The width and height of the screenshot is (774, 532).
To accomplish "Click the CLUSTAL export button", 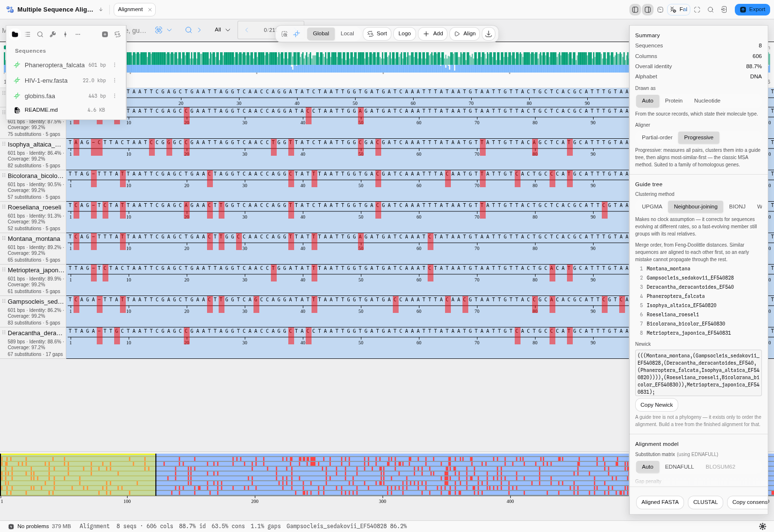I will [705, 502].
